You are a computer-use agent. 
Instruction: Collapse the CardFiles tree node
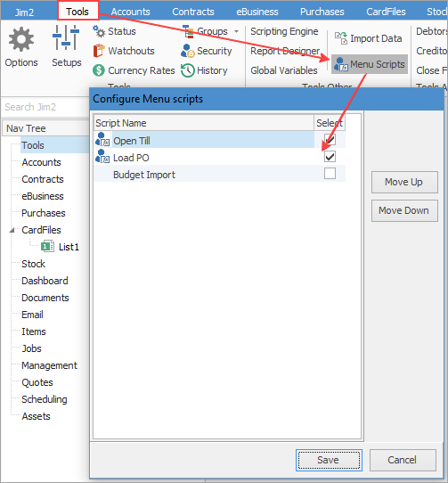[12, 230]
